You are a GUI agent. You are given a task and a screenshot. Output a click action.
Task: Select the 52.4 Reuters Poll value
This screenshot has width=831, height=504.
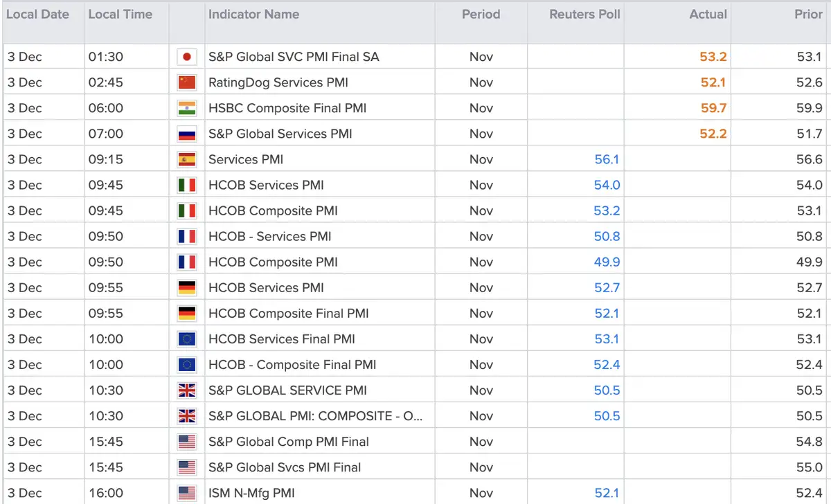pos(607,364)
